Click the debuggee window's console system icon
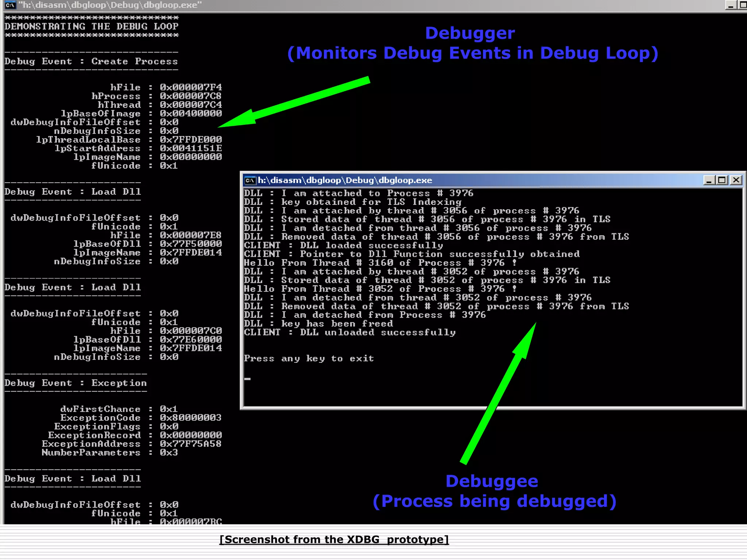This screenshot has height=560, width=747. coord(250,180)
